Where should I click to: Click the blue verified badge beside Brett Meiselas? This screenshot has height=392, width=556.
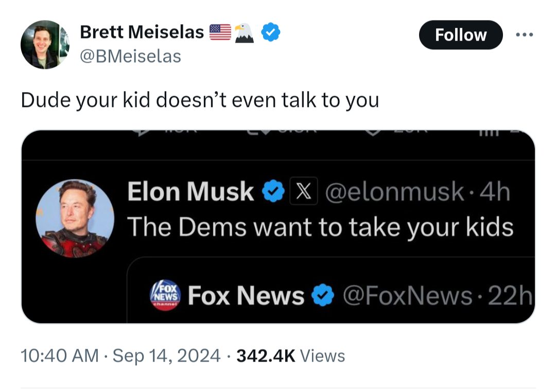(271, 32)
